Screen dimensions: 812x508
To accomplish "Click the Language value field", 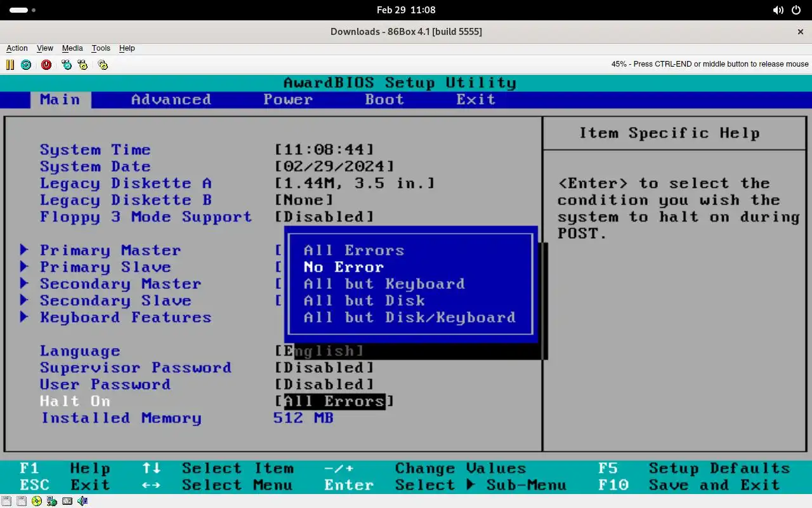I will (x=319, y=351).
